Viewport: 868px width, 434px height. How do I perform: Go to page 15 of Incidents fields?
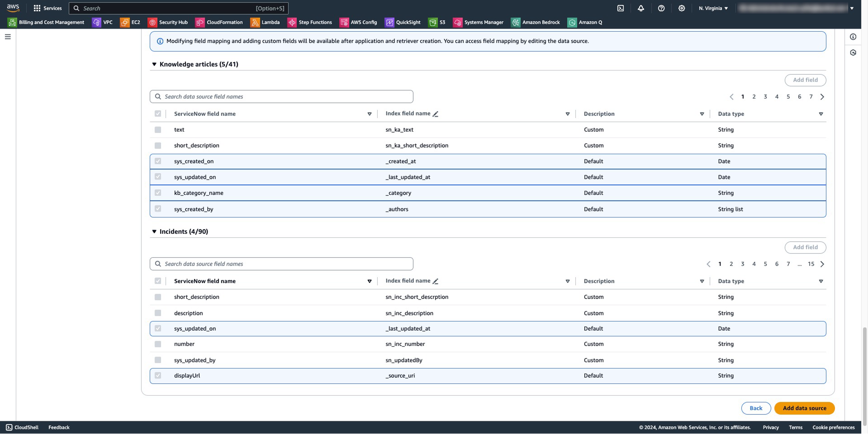811,264
